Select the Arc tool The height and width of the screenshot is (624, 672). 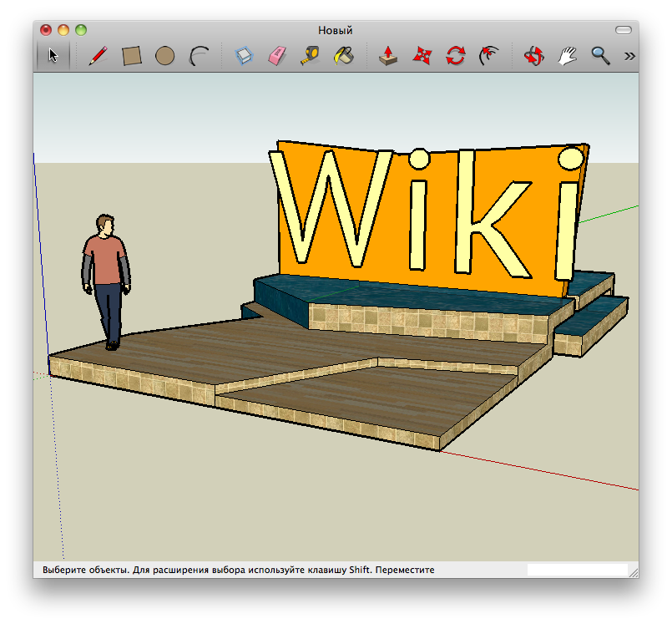point(199,56)
